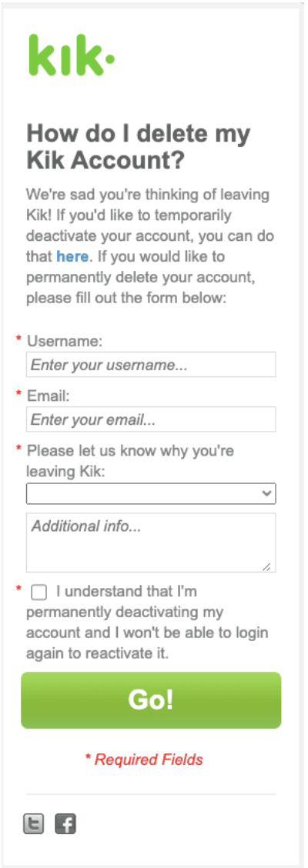Viewport: 308px width, 868px height.
Task: Click the red asterisk beside Username
Action: (x=18, y=339)
